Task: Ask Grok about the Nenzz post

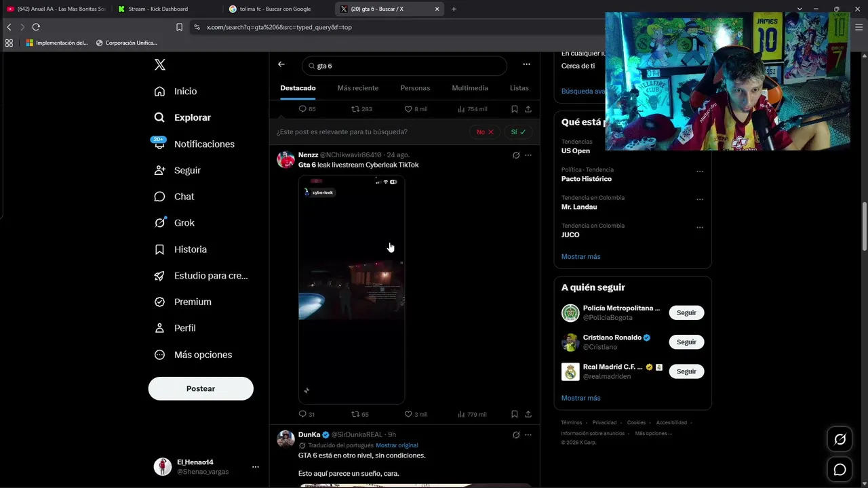Action: pyautogui.click(x=516, y=155)
